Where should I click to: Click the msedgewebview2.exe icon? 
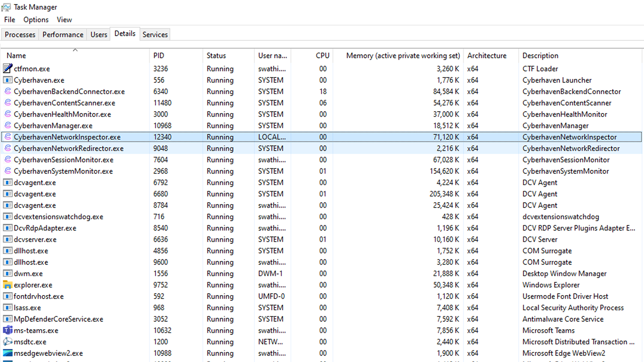(x=8, y=353)
